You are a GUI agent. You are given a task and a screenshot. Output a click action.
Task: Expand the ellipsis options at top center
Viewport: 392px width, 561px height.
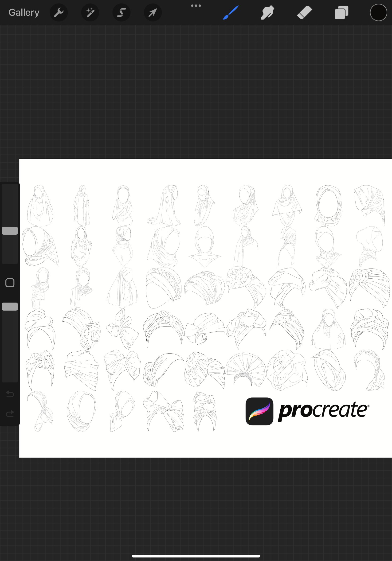196,5
